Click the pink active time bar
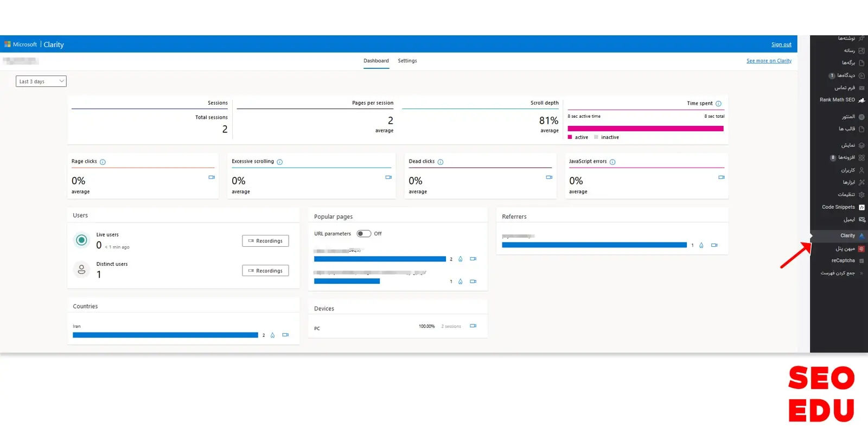The height and width of the screenshot is (434, 868). point(645,129)
